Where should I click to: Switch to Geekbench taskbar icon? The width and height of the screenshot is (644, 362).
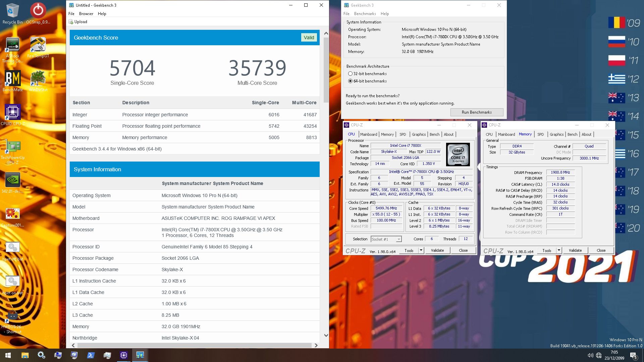140,355
